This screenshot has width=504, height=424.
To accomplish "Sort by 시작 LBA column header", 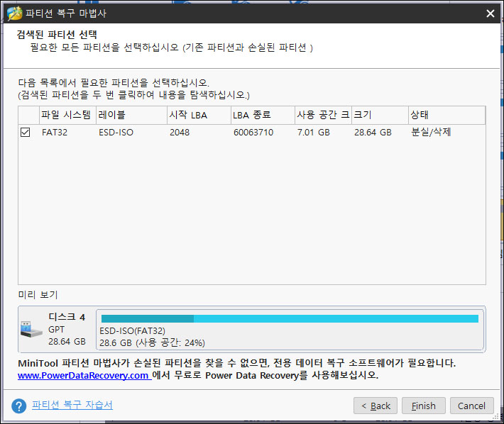I will pos(199,115).
